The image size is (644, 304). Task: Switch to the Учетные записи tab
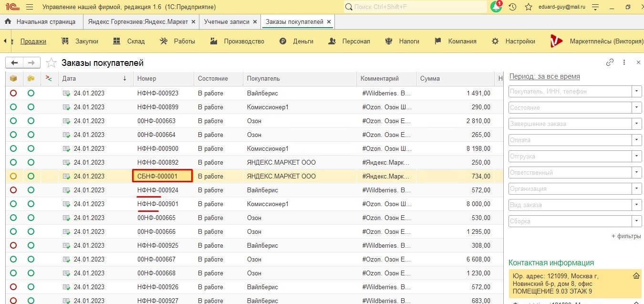click(x=227, y=22)
